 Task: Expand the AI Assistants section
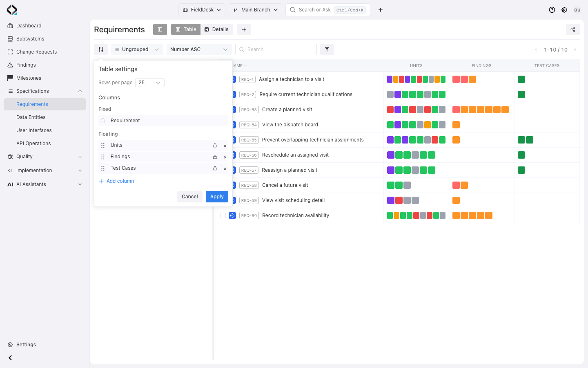click(x=45, y=184)
